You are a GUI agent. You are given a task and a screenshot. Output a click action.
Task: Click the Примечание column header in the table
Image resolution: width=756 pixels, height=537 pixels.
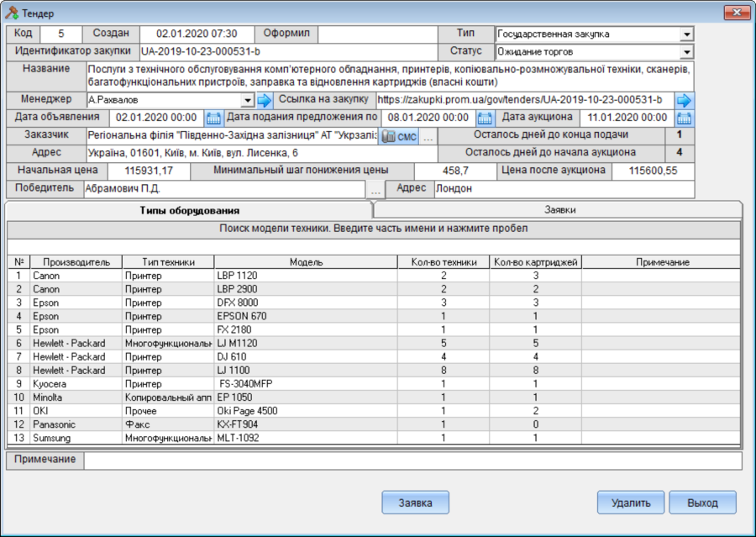point(662,262)
